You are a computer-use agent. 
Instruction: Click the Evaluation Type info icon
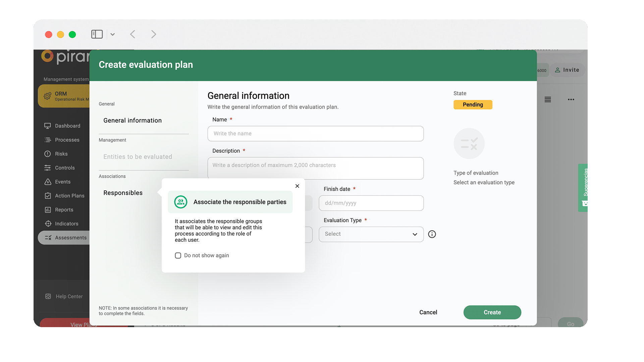point(432,234)
